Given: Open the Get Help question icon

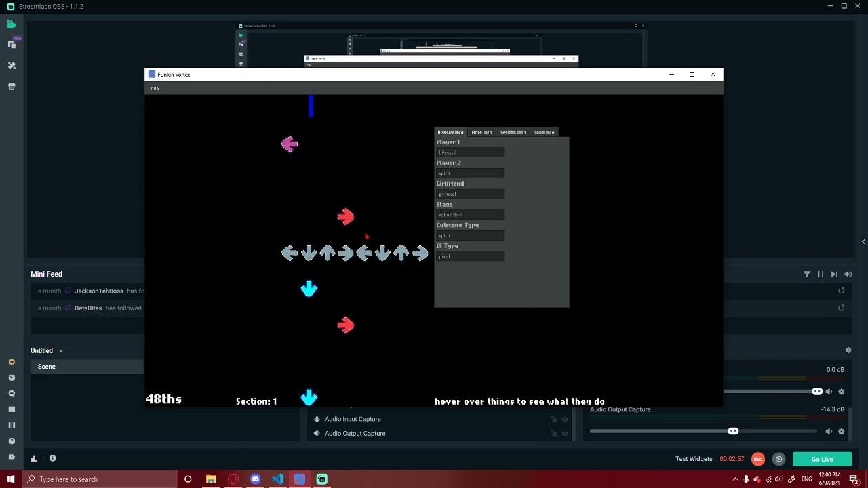Looking at the screenshot, I should point(12,441).
